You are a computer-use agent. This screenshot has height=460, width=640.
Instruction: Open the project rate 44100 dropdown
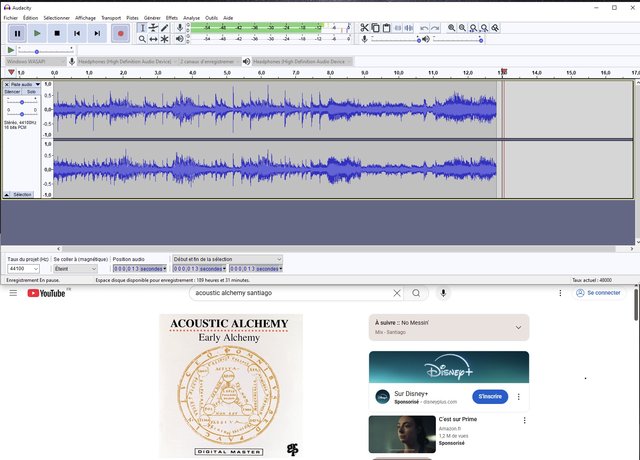coord(23,269)
